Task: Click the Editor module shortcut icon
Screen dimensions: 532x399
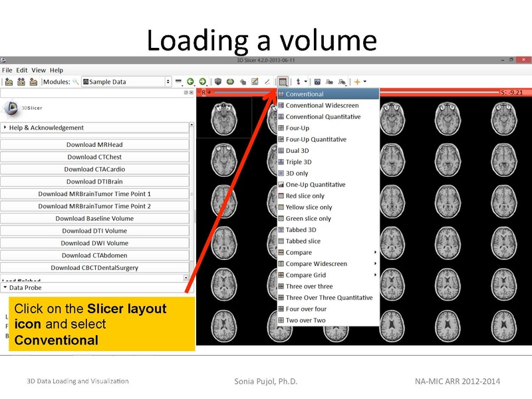Action: [255, 81]
